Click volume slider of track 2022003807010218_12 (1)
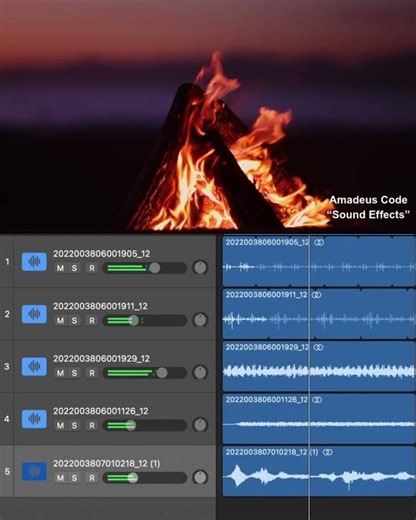 click(x=145, y=478)
